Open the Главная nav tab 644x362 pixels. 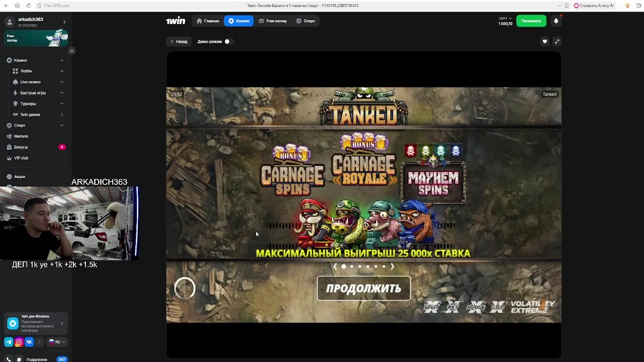208,21
